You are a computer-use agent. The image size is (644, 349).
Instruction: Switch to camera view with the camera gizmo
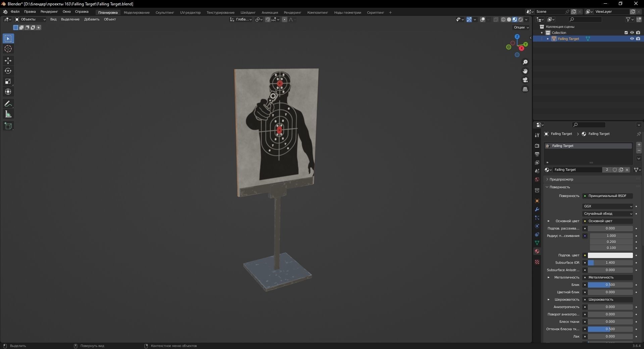pyautogui.click(x=525, y=80)
